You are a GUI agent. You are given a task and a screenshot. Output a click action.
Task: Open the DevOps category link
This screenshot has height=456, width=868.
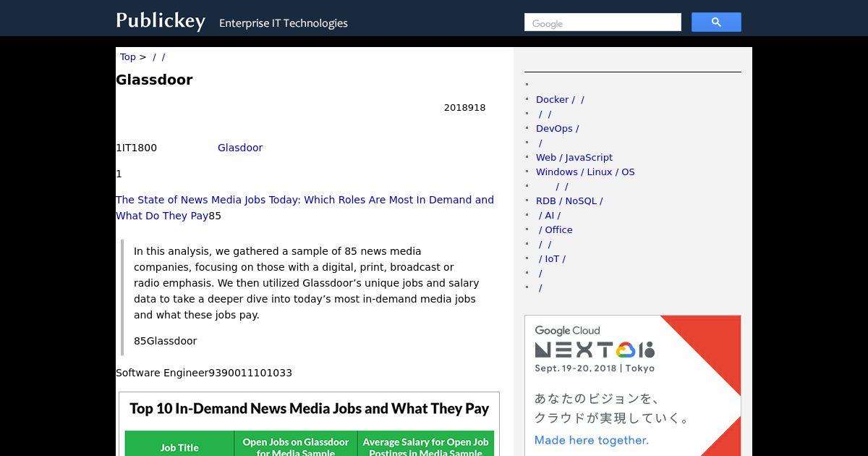tap(557, 128)
